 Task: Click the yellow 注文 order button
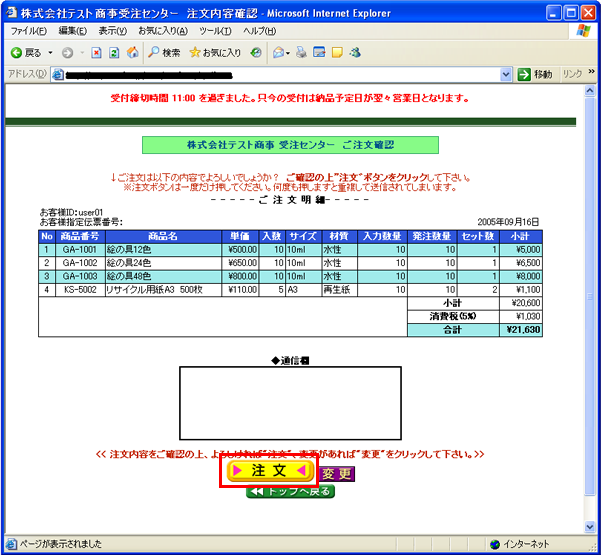click(270, 471)
